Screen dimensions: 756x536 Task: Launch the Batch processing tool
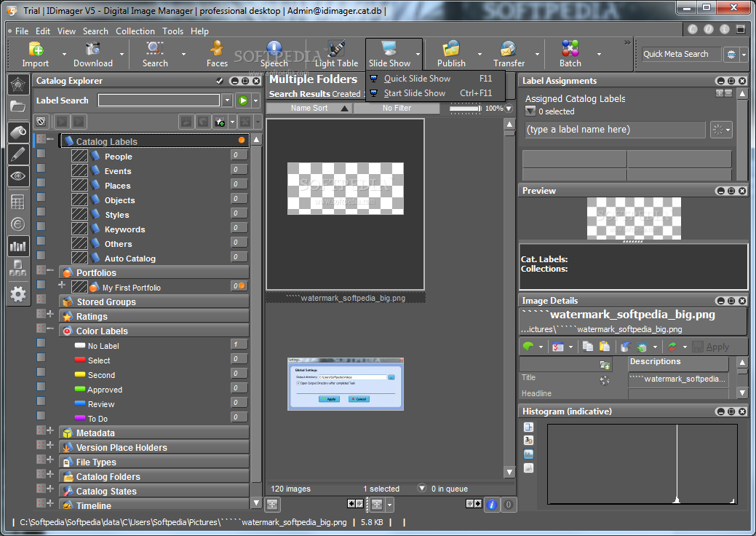coord(570,54)
